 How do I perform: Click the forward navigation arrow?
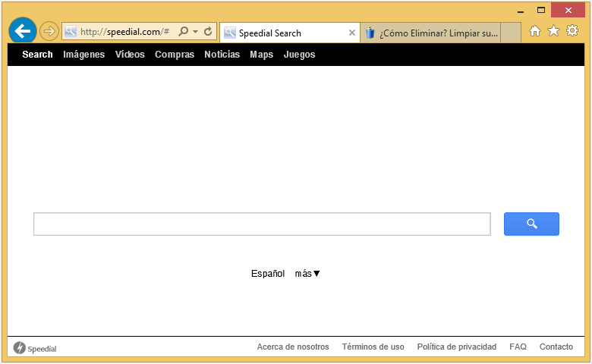[x=49, y=31]
